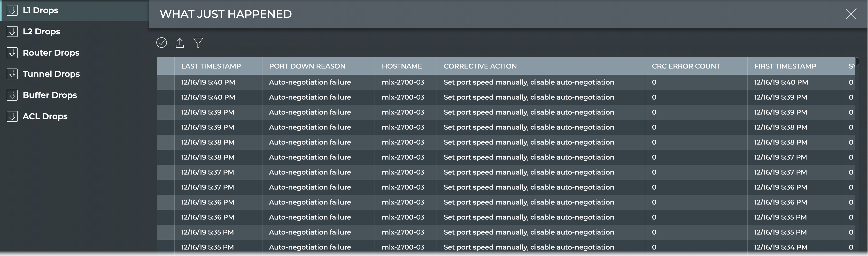Click hostname mlx-2700-03 in first row
868x256 pixels.
[x=403, y=82]
